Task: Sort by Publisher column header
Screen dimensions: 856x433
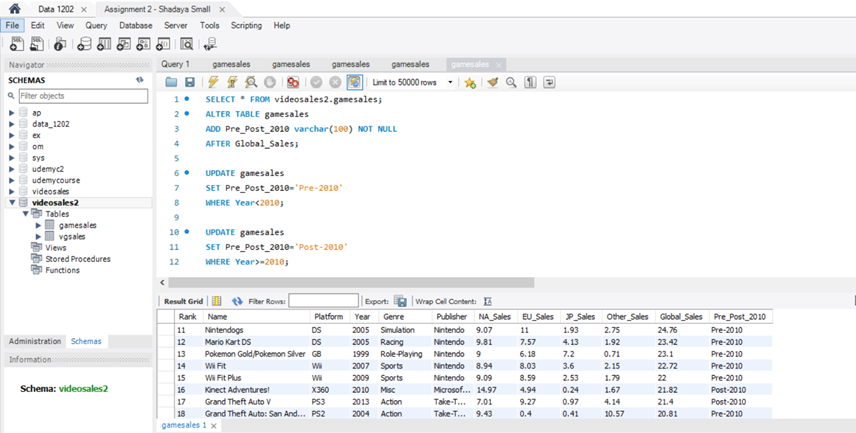Action: (451, 317)
